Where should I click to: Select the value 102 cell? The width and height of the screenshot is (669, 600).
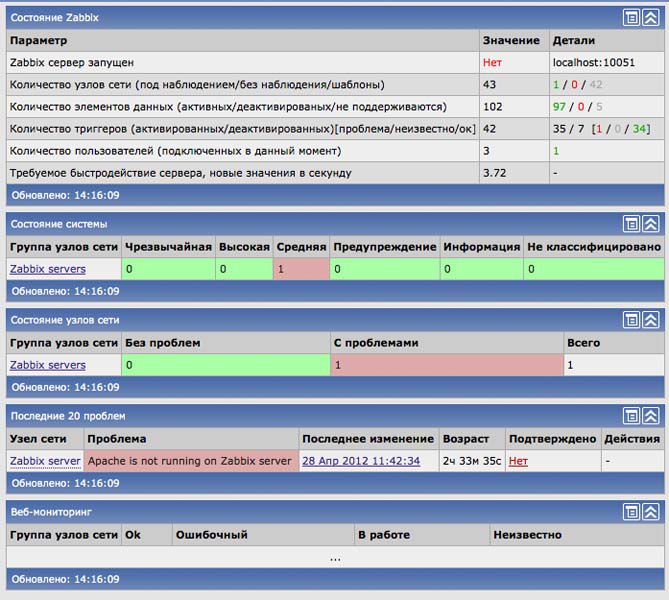pos(514,107)
